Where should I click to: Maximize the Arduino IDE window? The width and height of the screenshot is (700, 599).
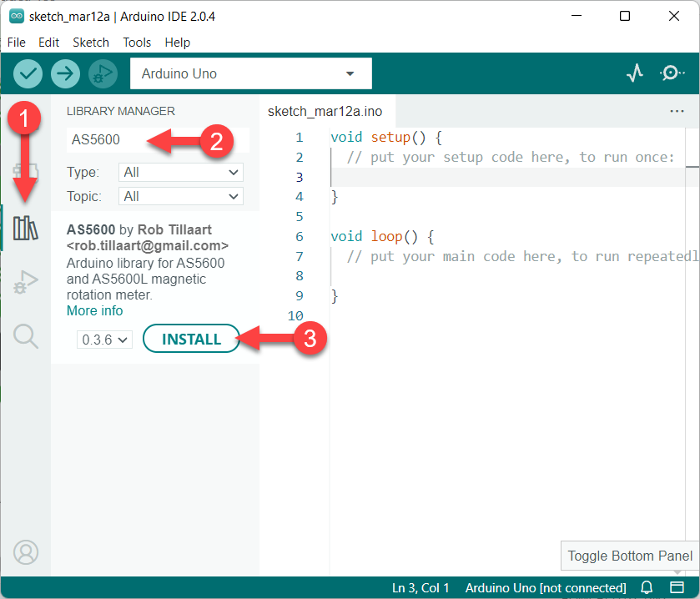pos(625,17)
